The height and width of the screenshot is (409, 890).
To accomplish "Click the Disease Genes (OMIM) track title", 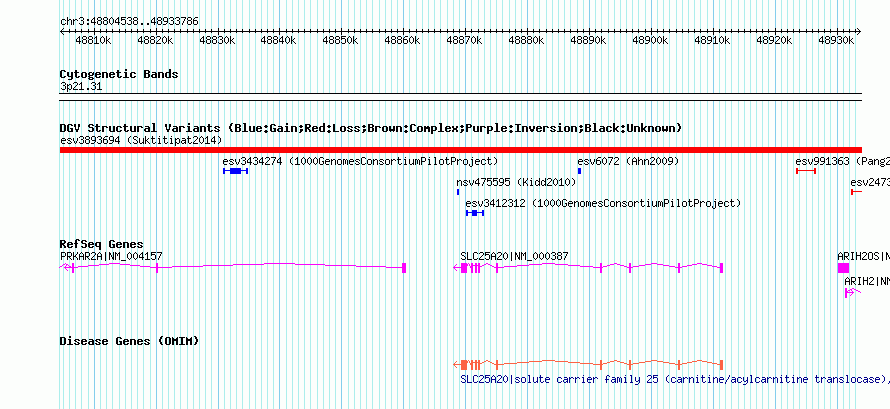I will point(129,341).
